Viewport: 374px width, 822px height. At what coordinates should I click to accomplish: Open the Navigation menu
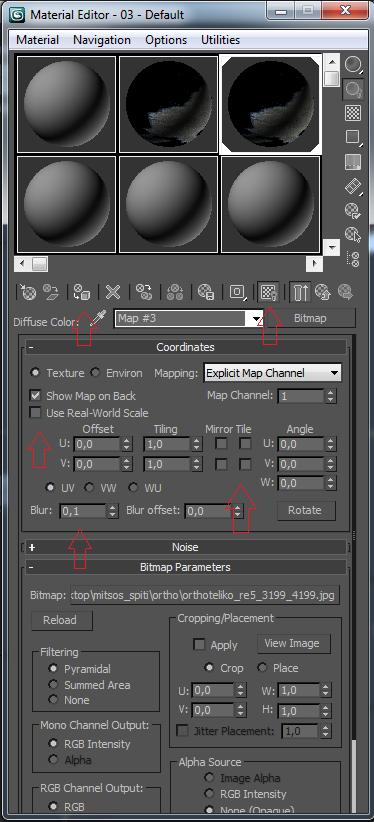pyautogui.click(x=102, y=40)
